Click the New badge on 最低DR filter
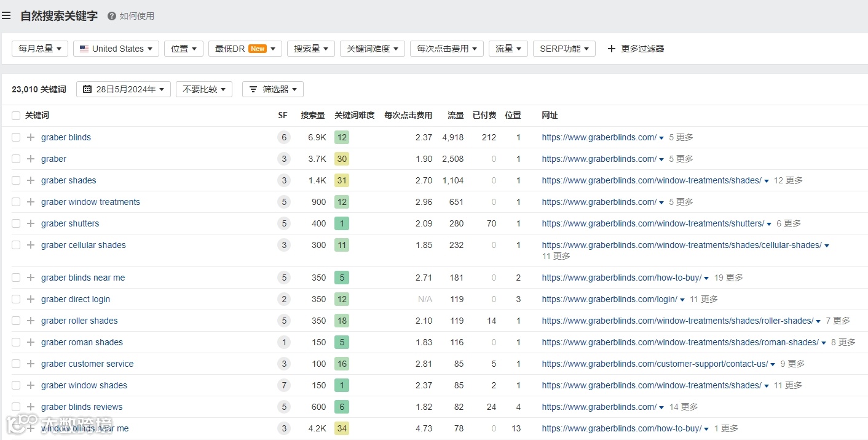This screenshot has height=440, width=868. pos(258,49)
